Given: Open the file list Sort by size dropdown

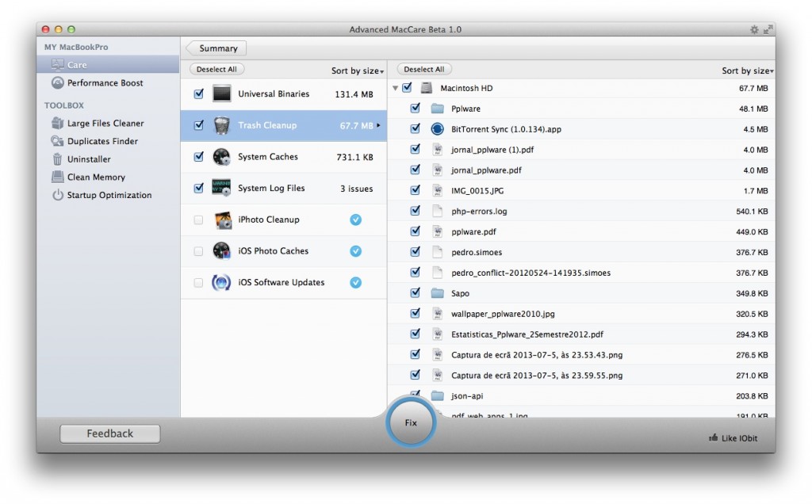Looking at the screenshot, I should pyautogui.click(x=747, y=71).
